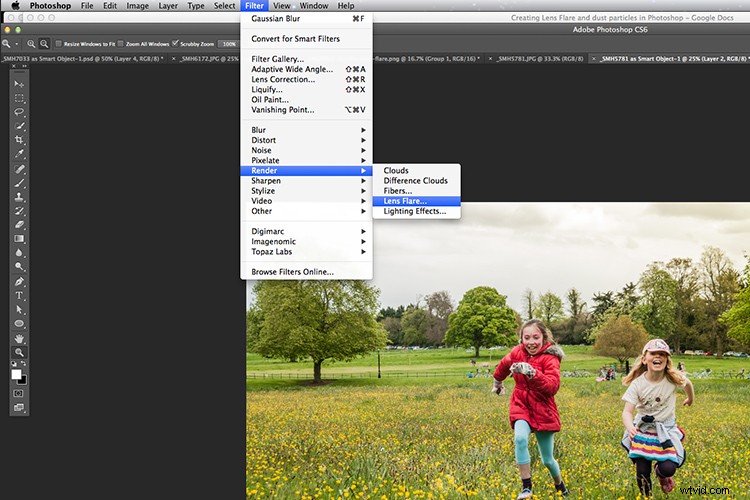750x500 pixels.
Task: Choose Difference Clouds
Action: (x=417, y=180)
